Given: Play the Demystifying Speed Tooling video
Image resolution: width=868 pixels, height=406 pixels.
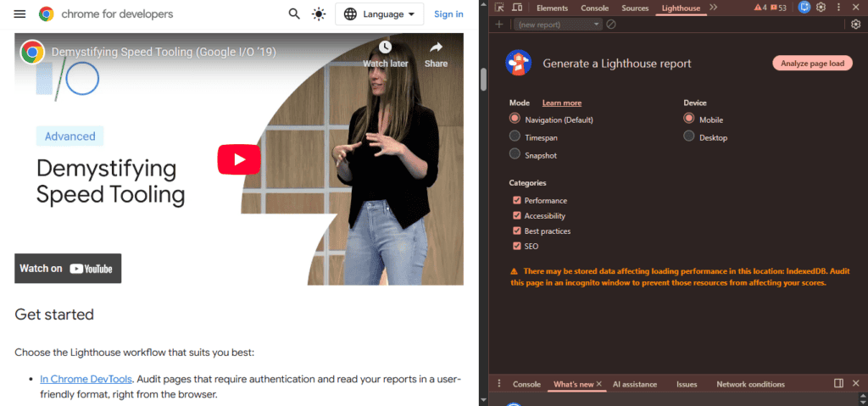Looking at the screenshot, I should 239,159.
